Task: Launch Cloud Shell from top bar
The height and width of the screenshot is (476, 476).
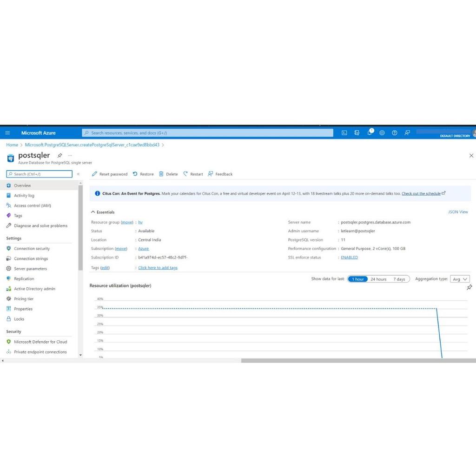Action: (x=344, y=132)
